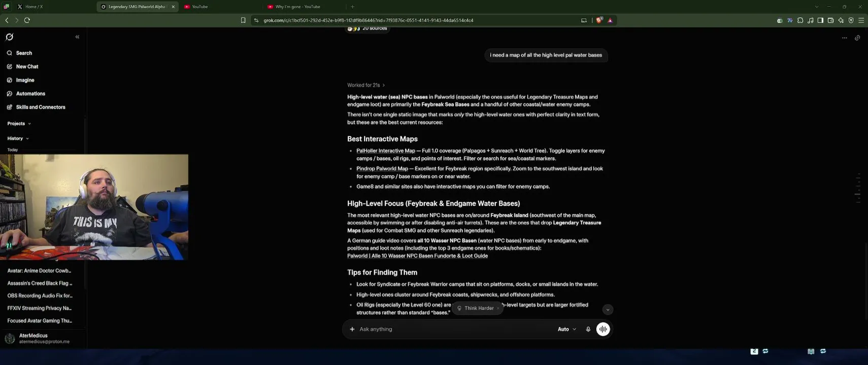Toggle the extension switch icon in toolbar

pos(780,20)
